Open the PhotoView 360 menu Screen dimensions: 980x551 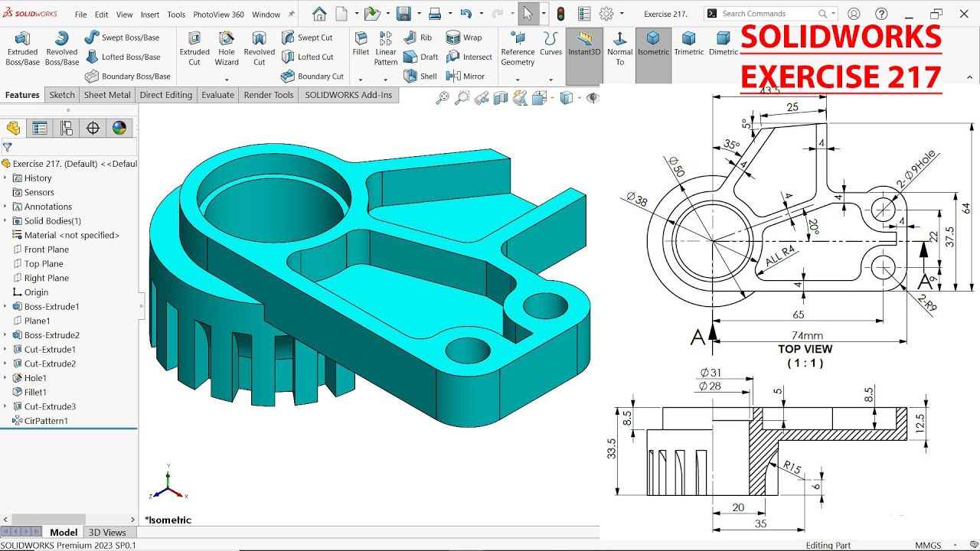219,15
